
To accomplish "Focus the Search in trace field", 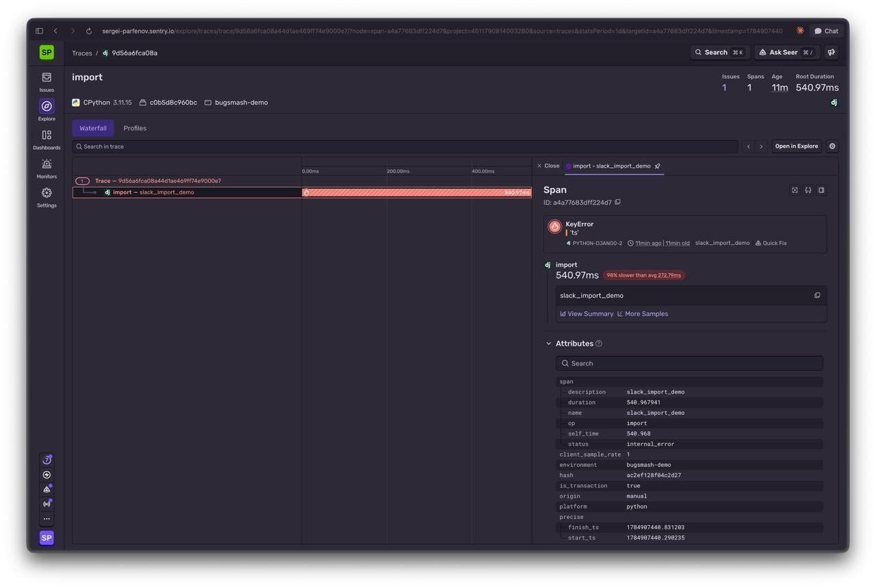I will click(x=405, y=146).
